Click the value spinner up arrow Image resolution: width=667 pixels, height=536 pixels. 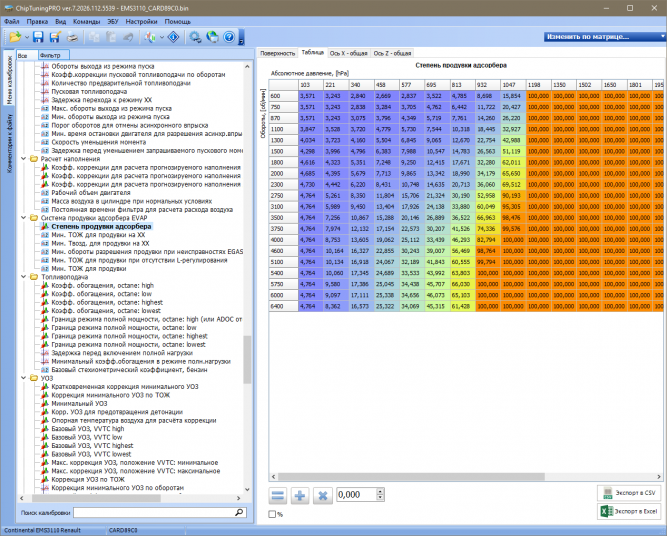pos(380,491)
